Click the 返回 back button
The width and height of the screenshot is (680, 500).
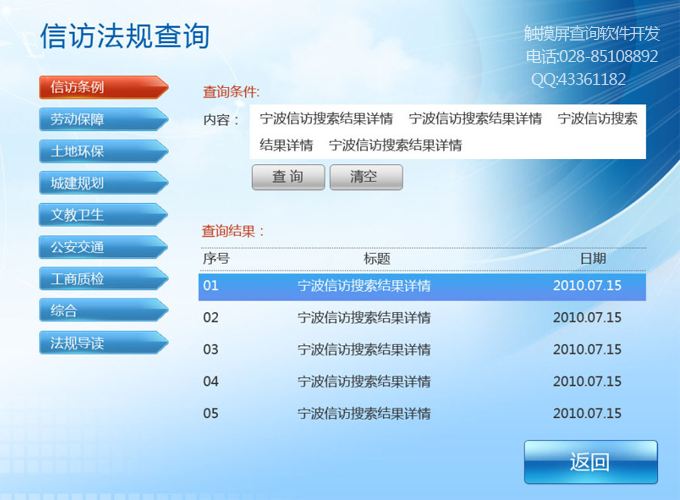click(589, 461)
